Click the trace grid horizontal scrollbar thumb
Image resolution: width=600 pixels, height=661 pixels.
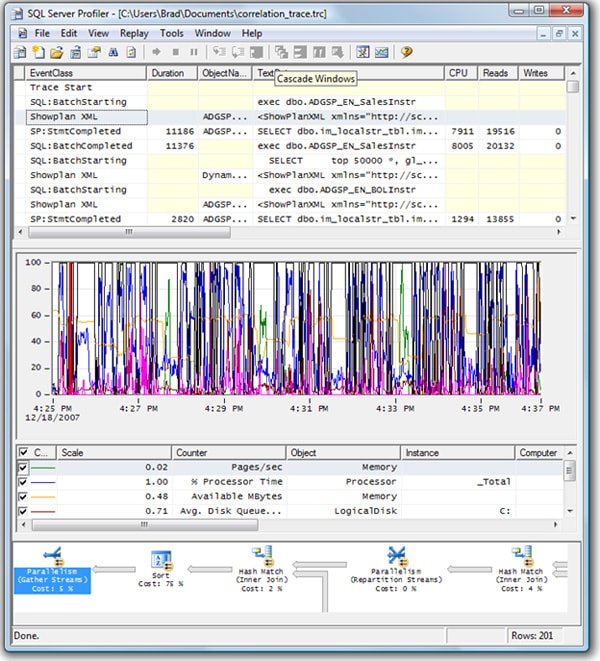click(x=129, y=232)
